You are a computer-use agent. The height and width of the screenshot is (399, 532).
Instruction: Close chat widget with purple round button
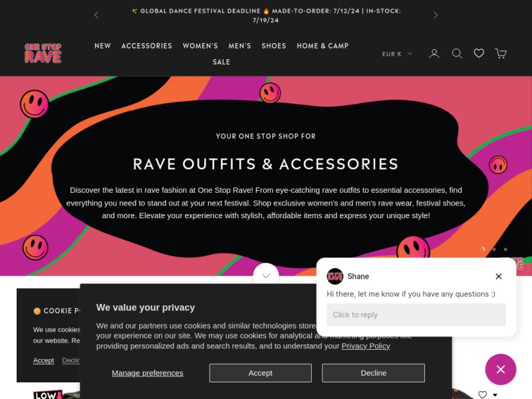(501, 369)
